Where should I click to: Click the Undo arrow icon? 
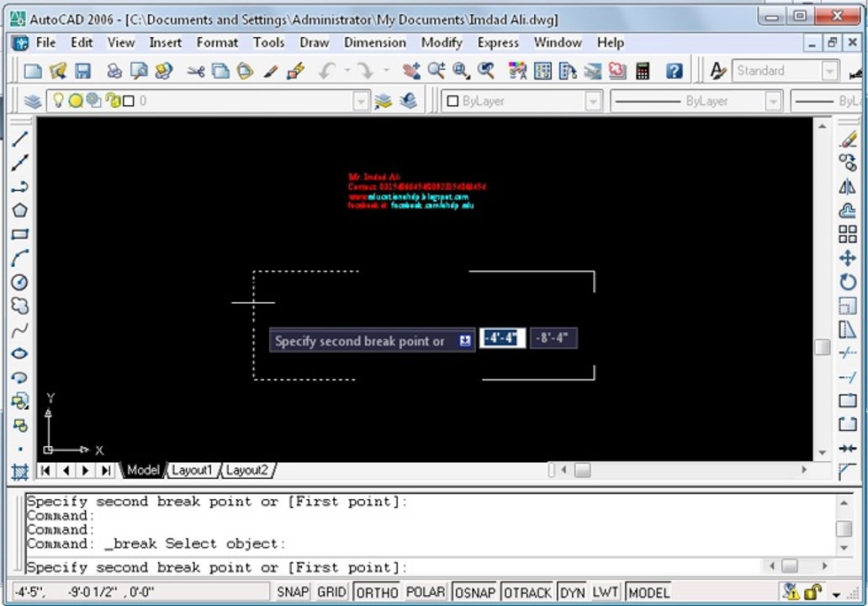327,71
